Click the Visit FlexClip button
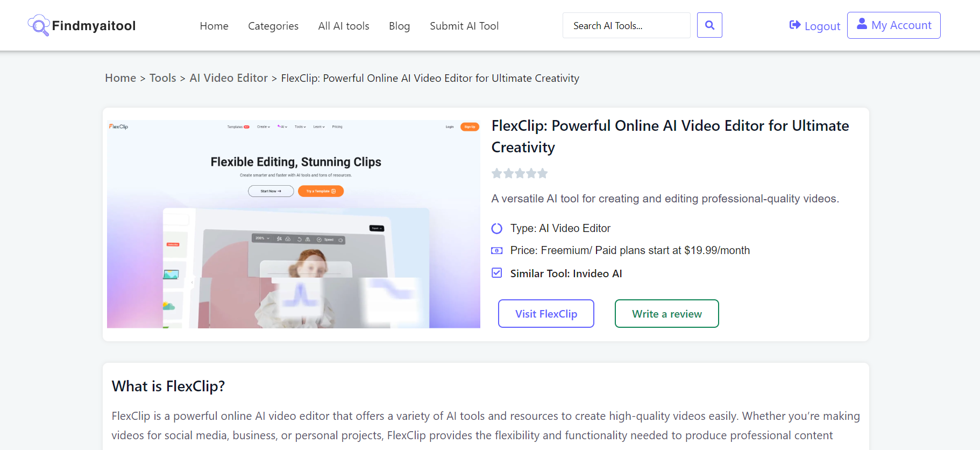The image size is (980, 450). tap(546, 313)
